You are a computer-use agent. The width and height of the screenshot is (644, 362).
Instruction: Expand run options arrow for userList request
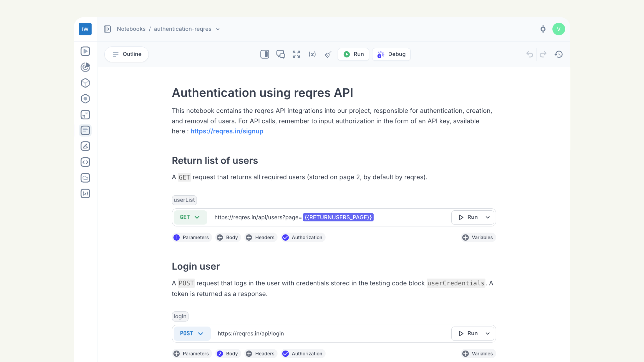coord(488,217)
